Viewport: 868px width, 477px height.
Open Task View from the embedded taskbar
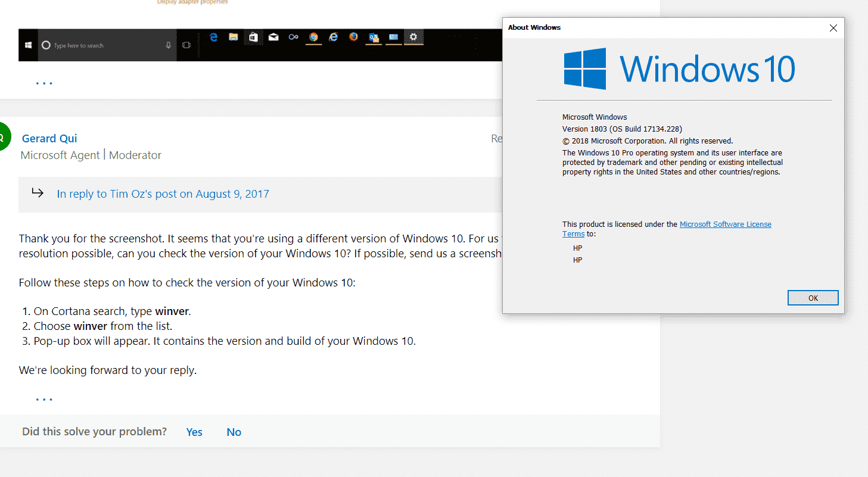(186, 45)
